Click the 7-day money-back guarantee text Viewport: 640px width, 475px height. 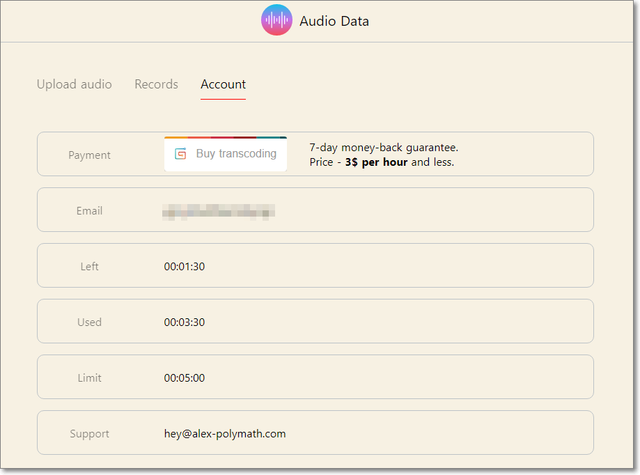383,147
